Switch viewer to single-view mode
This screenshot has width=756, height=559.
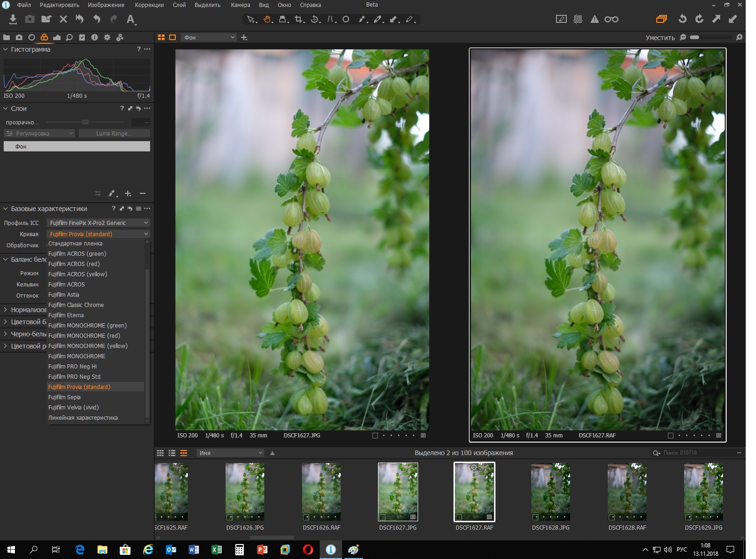(172, 37)
